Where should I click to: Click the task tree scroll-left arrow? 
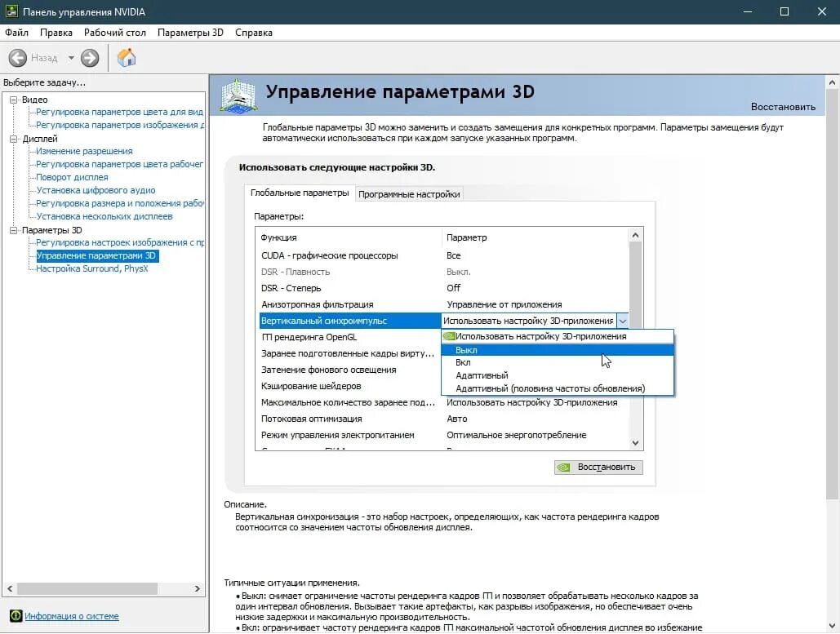10,588
